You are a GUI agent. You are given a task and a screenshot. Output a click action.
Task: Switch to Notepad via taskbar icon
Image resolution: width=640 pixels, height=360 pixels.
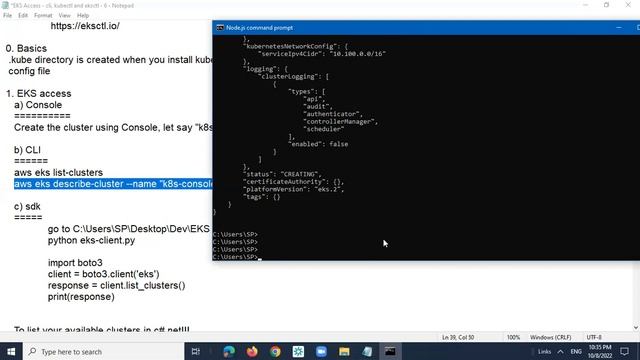pos(367,351)
